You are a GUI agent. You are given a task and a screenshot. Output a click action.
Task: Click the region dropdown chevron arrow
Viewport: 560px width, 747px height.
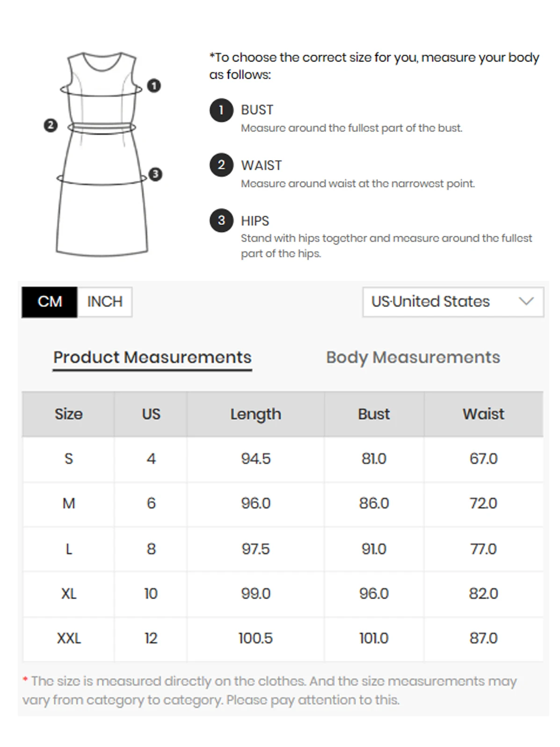click(526, 301)
